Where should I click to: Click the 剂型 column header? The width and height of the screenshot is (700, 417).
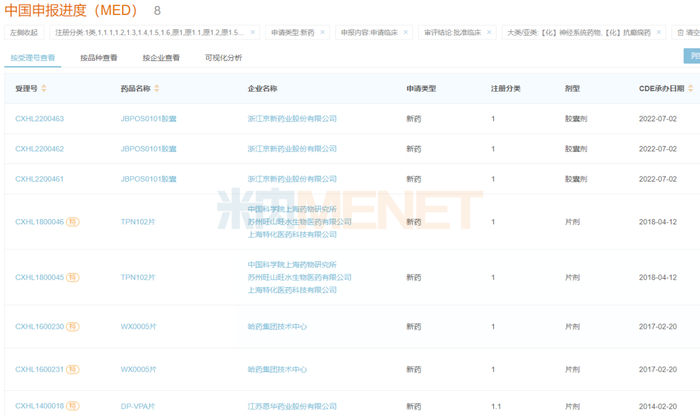tap(572, 88)
